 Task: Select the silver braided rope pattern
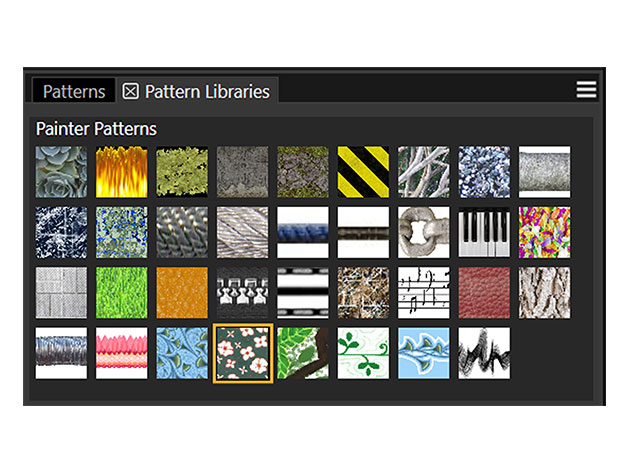coord(243,232)
